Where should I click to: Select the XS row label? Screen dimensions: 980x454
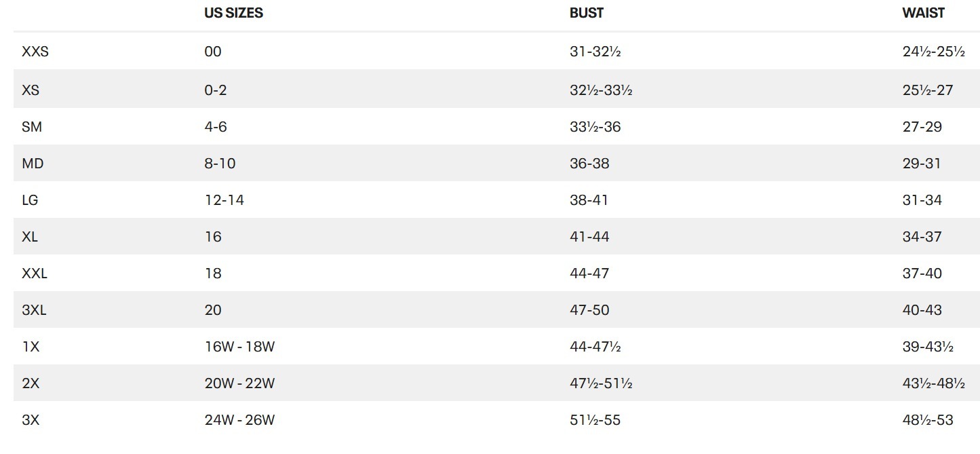coord(31,90)
